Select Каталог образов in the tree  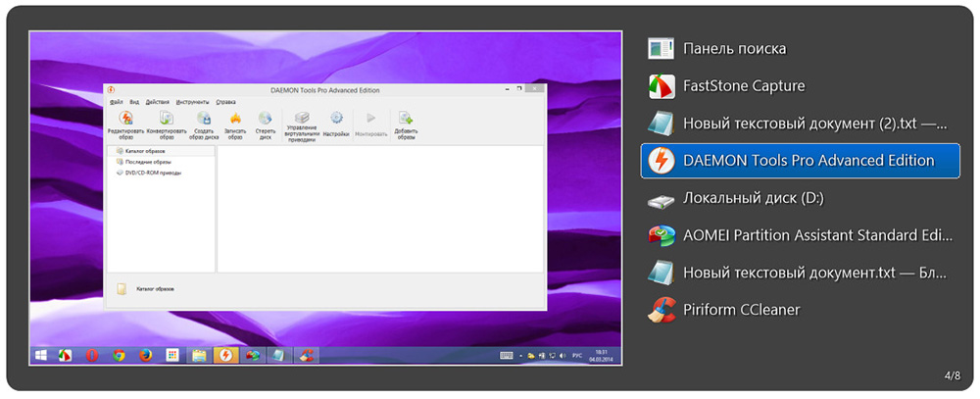click(162, 151)
